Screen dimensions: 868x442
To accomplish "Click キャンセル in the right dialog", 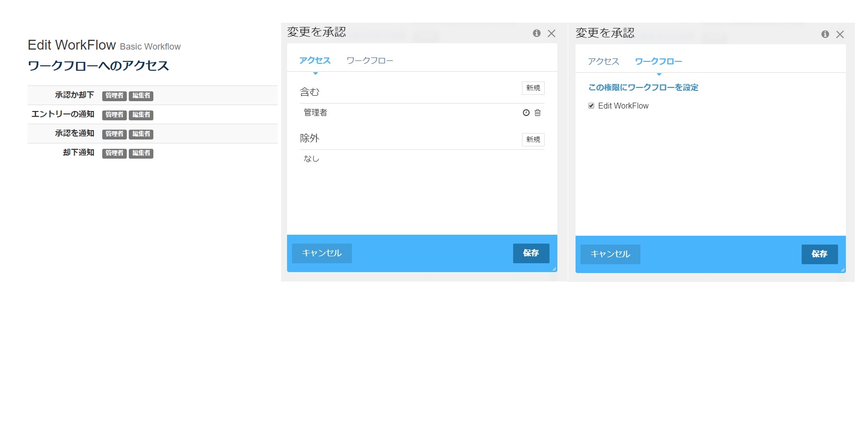I will pos(610,254).
